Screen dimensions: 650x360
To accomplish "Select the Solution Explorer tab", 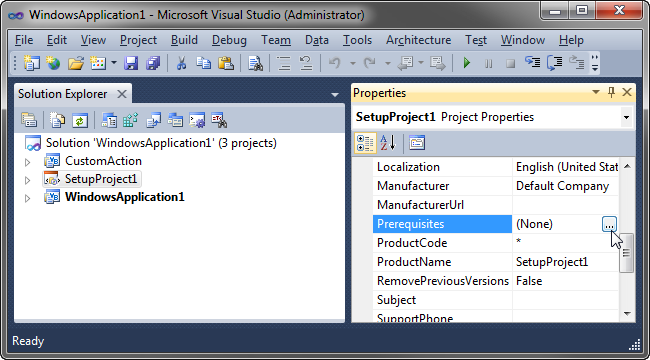I will [x=63, y=94].
